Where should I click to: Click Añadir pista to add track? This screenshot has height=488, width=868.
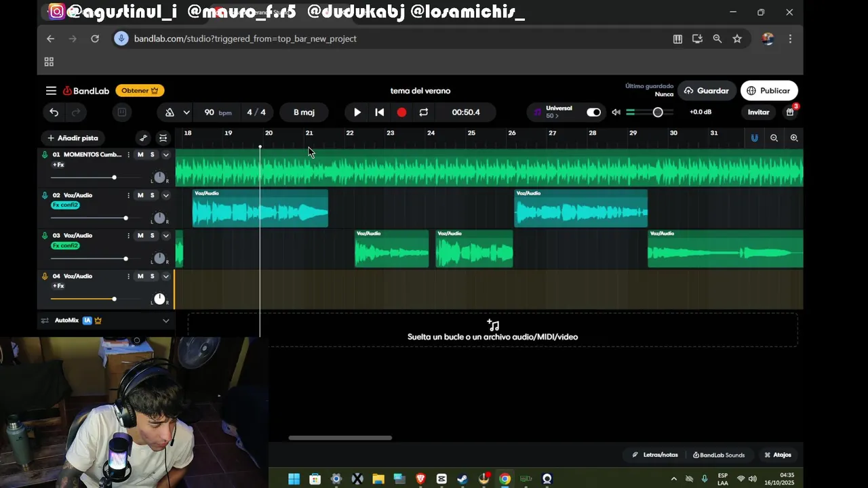pyautogui.click(x=73, y=138)
